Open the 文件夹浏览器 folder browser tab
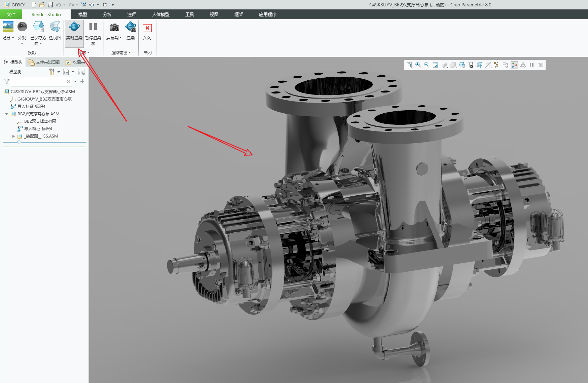The width and height of the screenshot is (588, 383). (44, 62)
